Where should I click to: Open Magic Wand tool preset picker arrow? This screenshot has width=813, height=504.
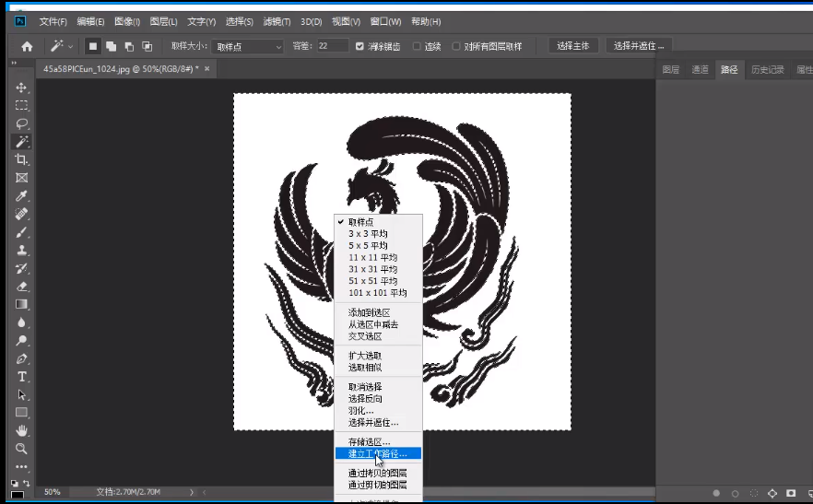(70, 47)
